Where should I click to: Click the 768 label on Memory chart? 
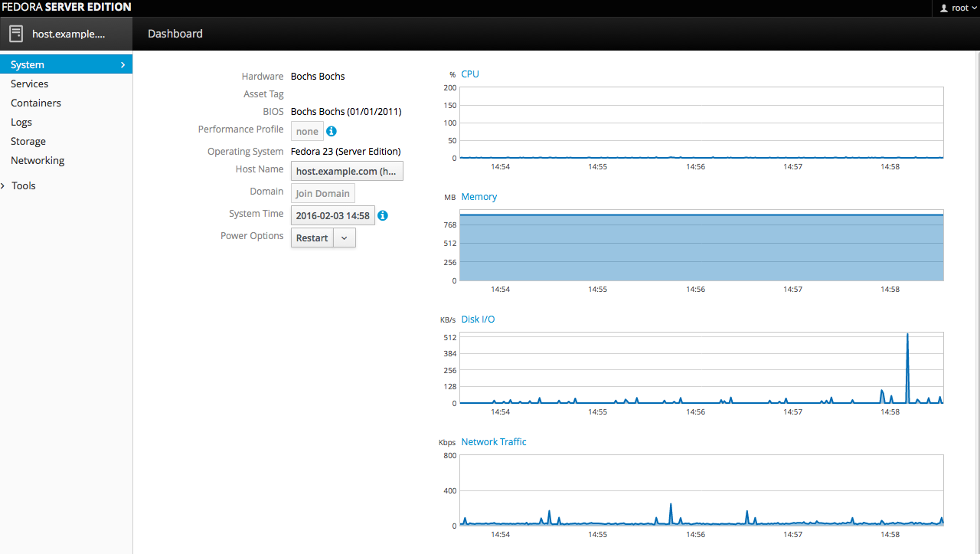[449, 225]
